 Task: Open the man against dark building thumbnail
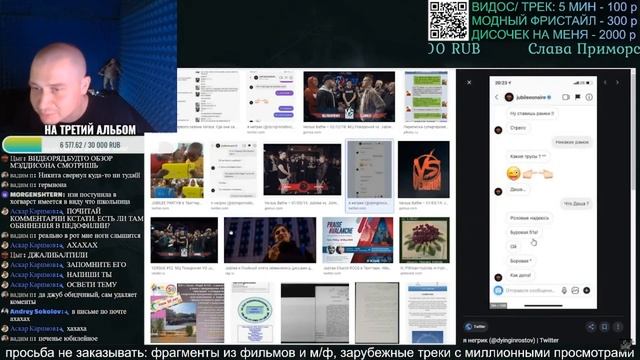pos(270,240)
